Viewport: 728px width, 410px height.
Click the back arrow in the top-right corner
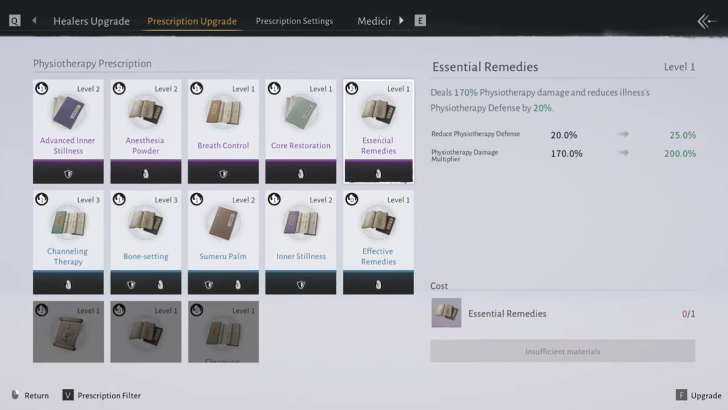click(706, 21)
